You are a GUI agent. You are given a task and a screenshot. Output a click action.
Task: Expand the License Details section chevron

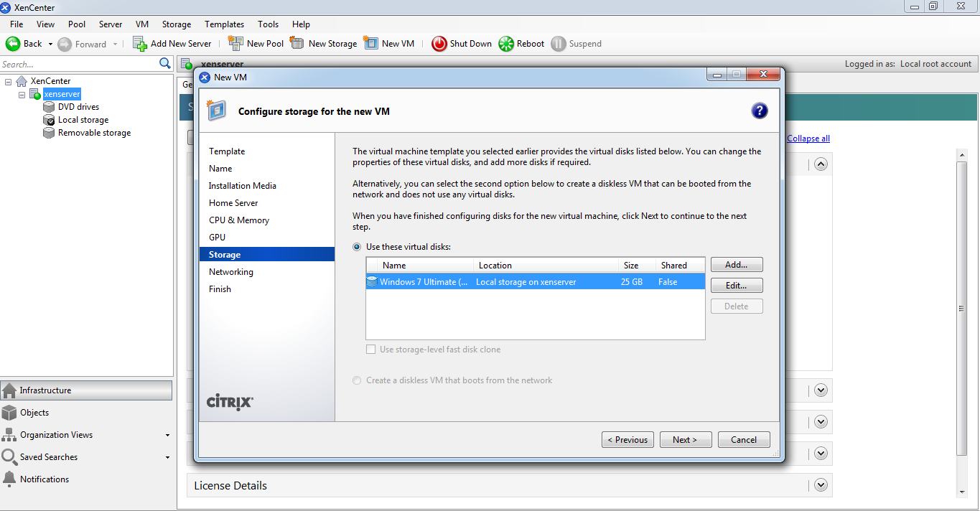[x=821, y=485]
